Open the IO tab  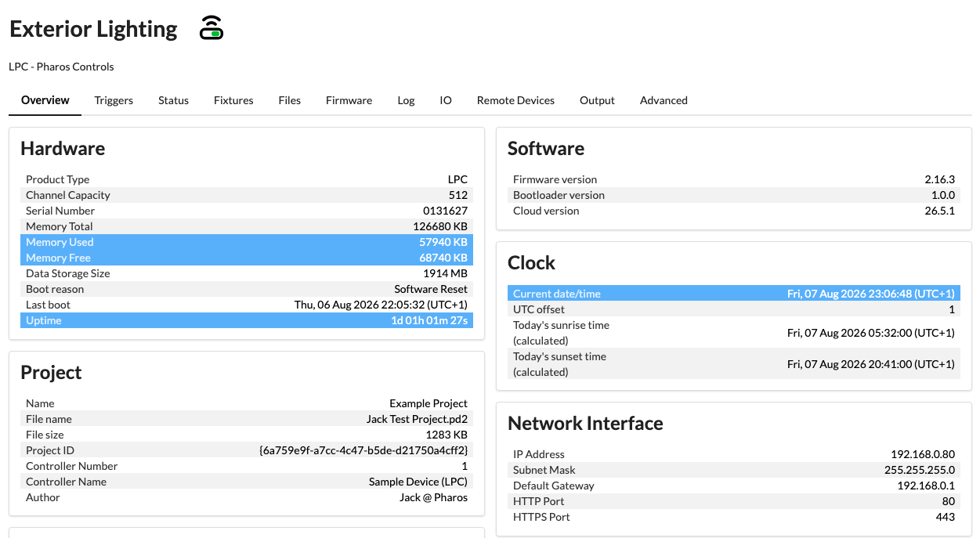tap(446, 100)
